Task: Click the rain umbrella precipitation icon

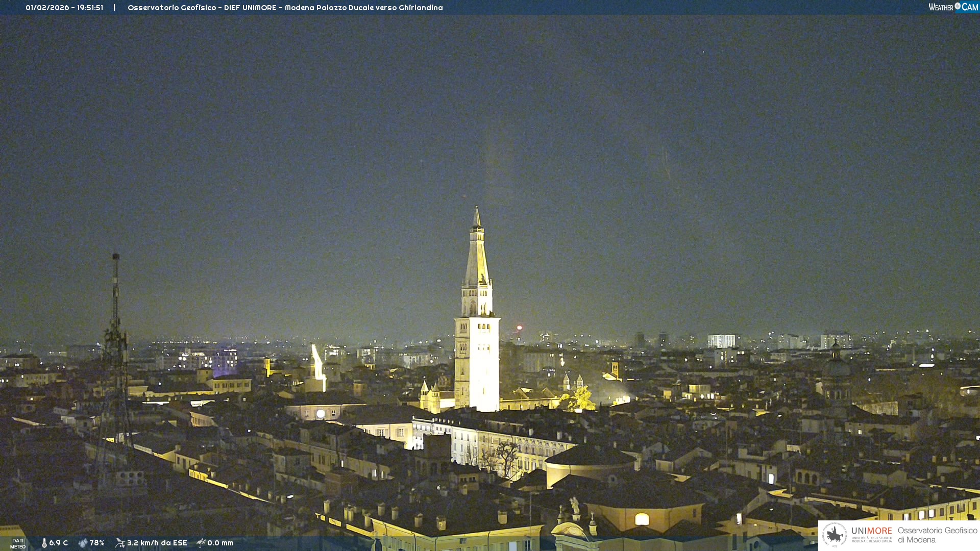Action: [201, 543]
